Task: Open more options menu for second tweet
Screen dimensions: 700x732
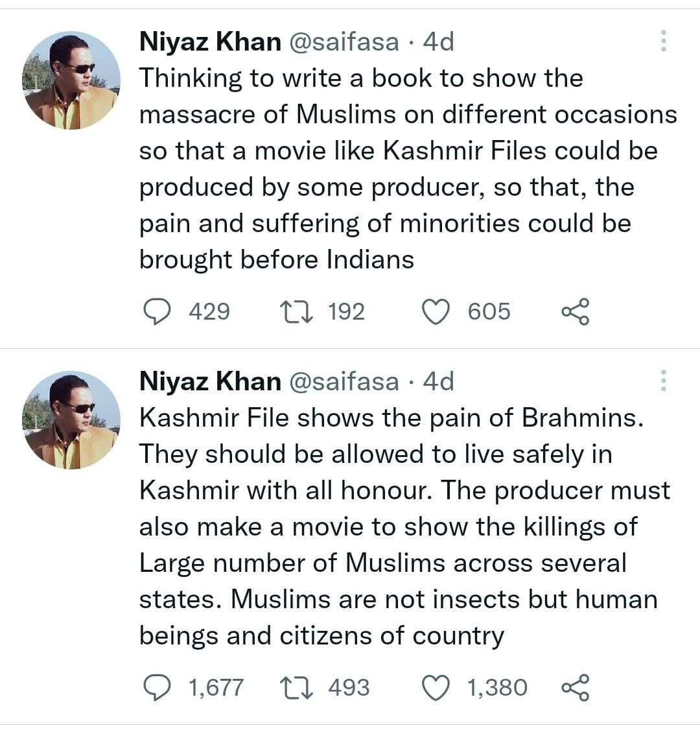Action: [663, 381]
